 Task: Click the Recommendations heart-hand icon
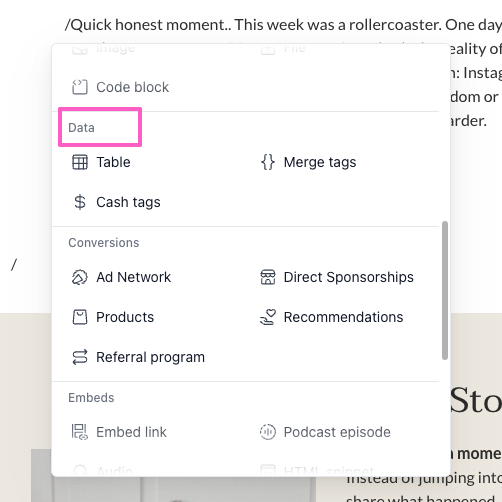tap(268, 317)
